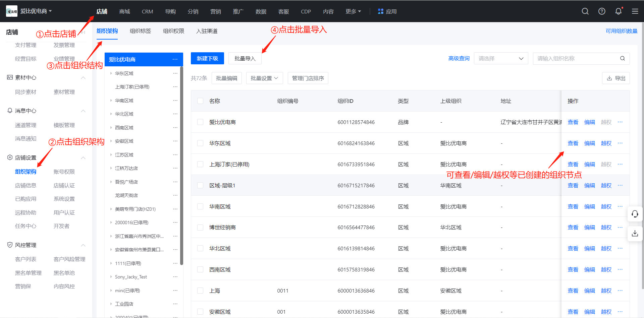Image resolution: width=644 pixels, height=318 pixels.
Task: Open the 批量设置 dropdown
Action: pos(264,78)
